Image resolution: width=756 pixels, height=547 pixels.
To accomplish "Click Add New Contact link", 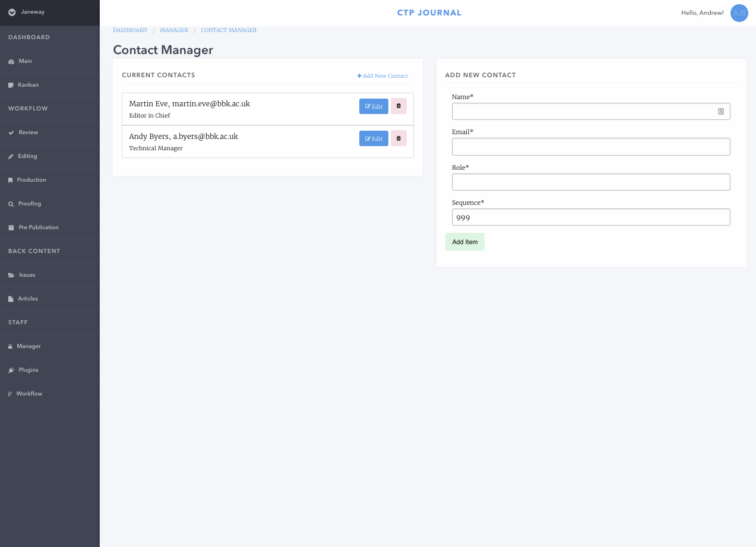I will click(382, 75).
